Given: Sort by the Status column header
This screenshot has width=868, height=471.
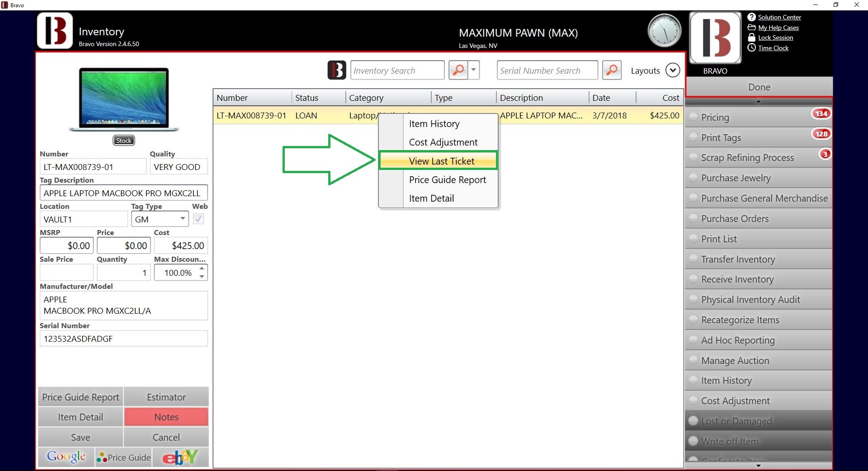Looking at the screenshot, I should (x=319, y=98).
